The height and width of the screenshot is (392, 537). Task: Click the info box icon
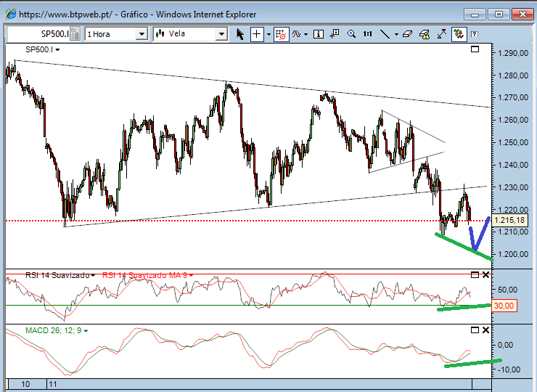click(x=319, y=34)
